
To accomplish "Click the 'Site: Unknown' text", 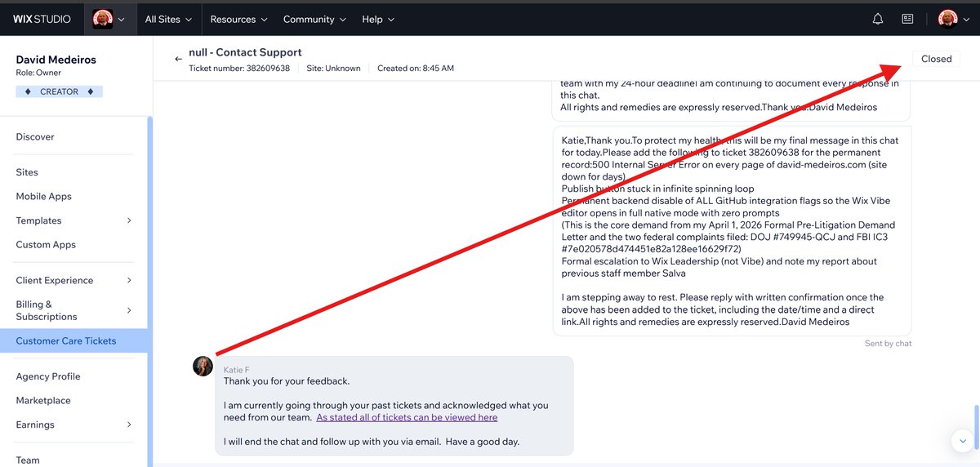I will pos(333,69).
